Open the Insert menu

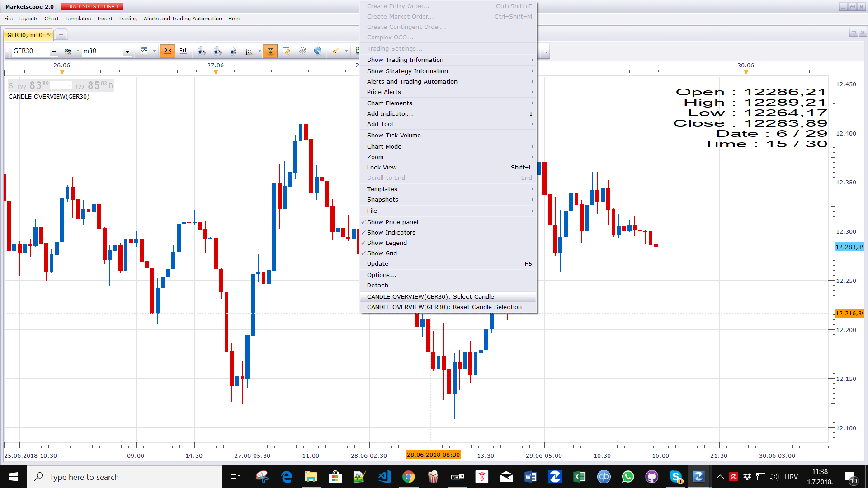click(105, 19)
